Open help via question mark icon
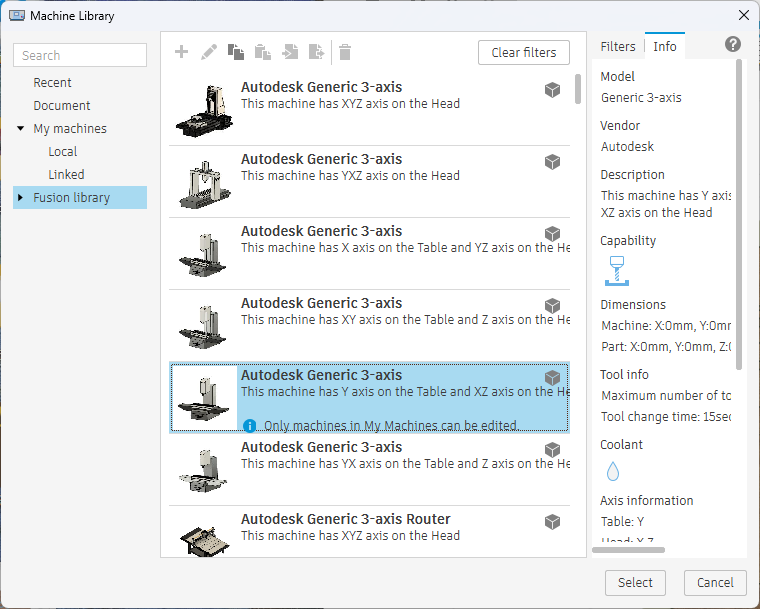The height and width of the screenshot is (609, 760). tap(732, 45)
